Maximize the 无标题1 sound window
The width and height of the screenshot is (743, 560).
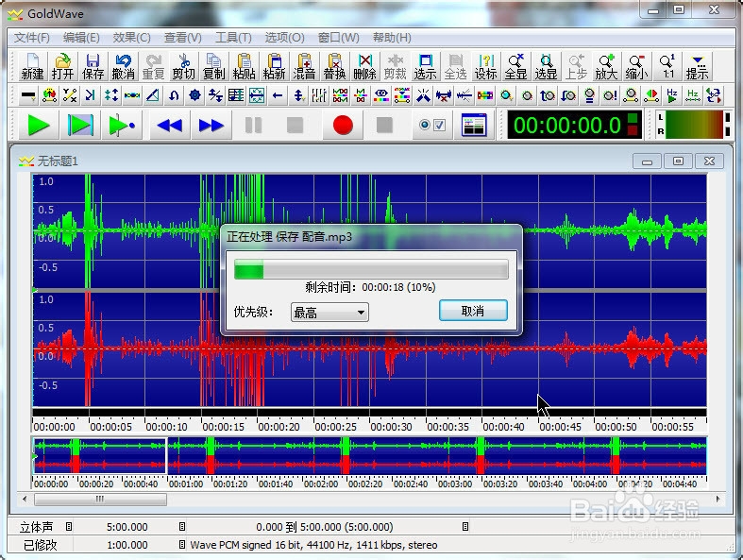coord(678,161)
